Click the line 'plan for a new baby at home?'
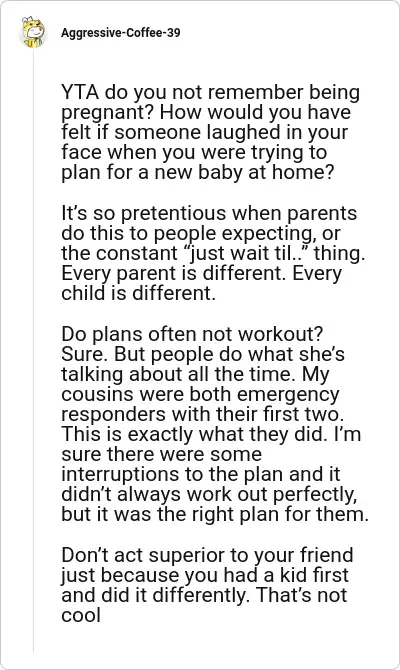The width and height of the screenshot is (400, 670). 197,172
